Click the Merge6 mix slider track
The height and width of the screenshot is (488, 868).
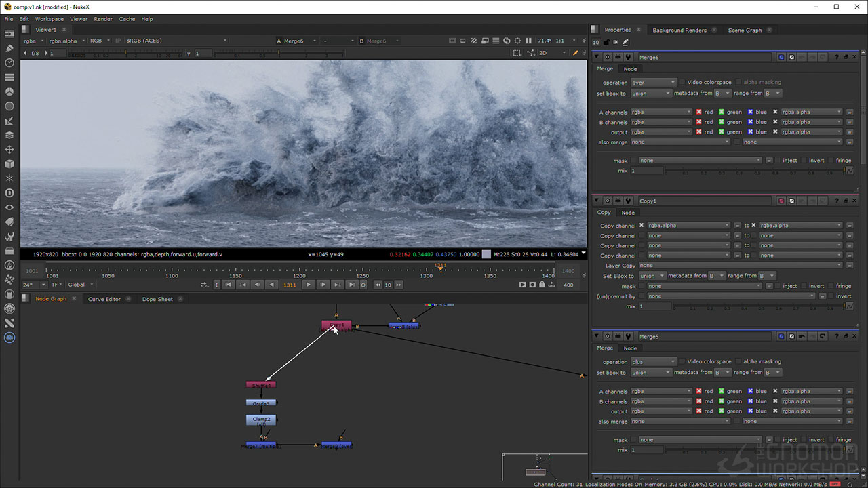click(x=753, y=171)
